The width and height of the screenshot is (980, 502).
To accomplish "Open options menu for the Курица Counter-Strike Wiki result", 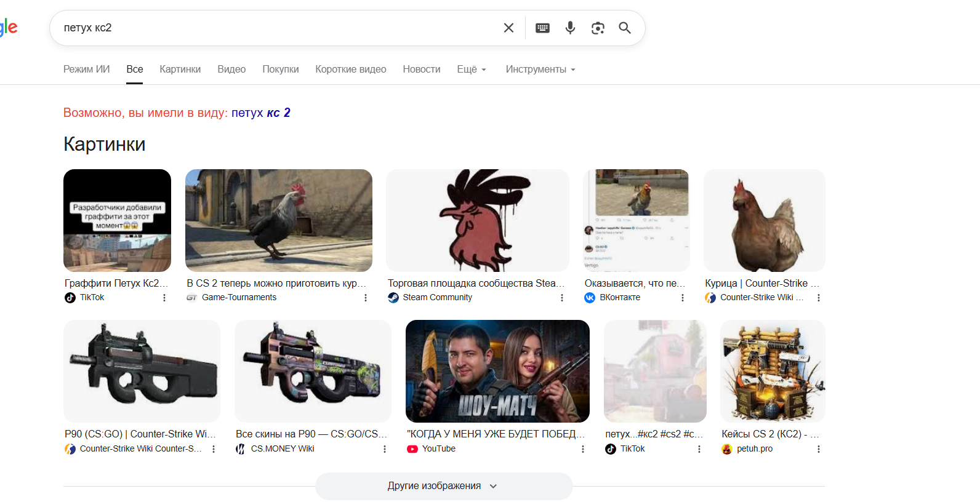I will [x=819, y=298].
